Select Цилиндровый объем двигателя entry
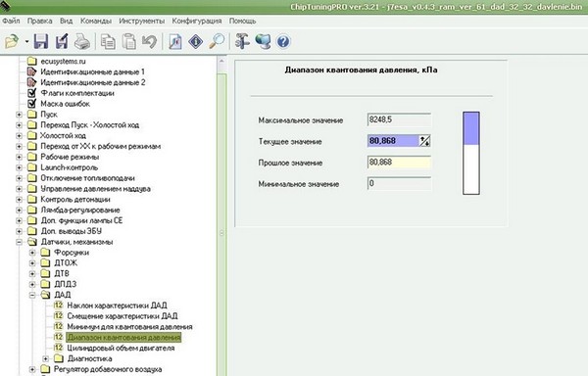Viewport: 588px width, 376px height. click(x=121, y=348)
